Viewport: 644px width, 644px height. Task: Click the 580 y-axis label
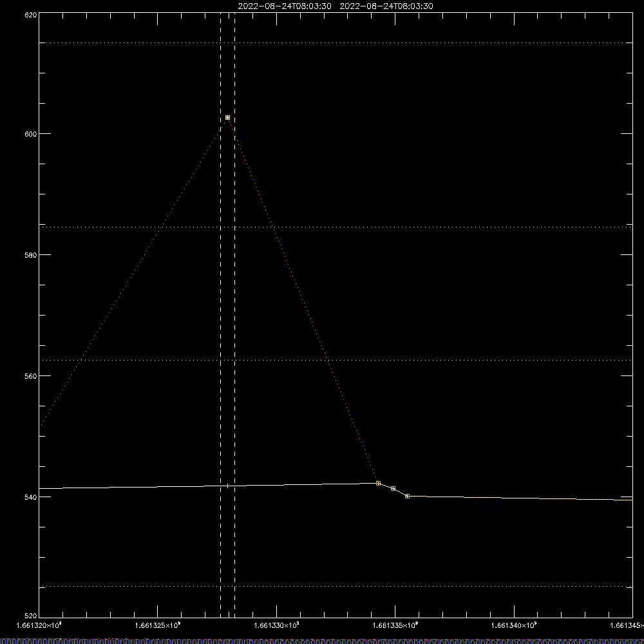coord(31,254)
